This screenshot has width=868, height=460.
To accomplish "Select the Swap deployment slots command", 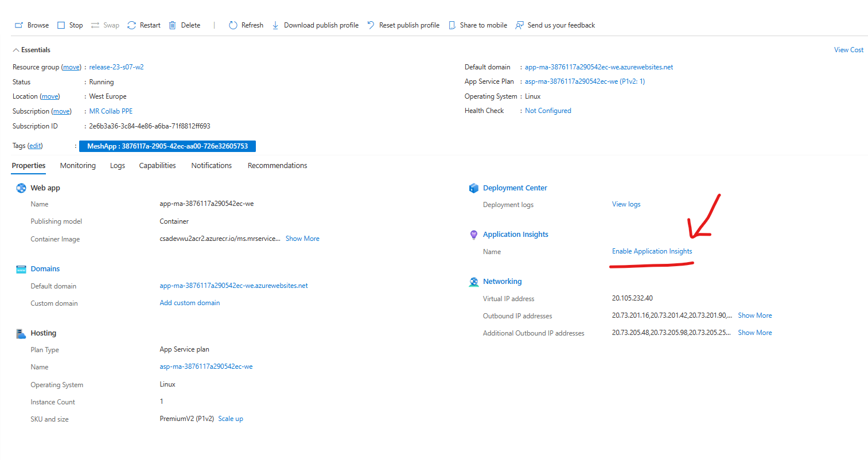I will tap(104, 25).
